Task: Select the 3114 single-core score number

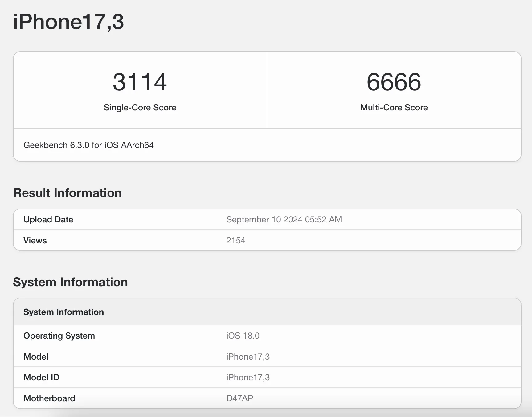Action: coord(140,82)
